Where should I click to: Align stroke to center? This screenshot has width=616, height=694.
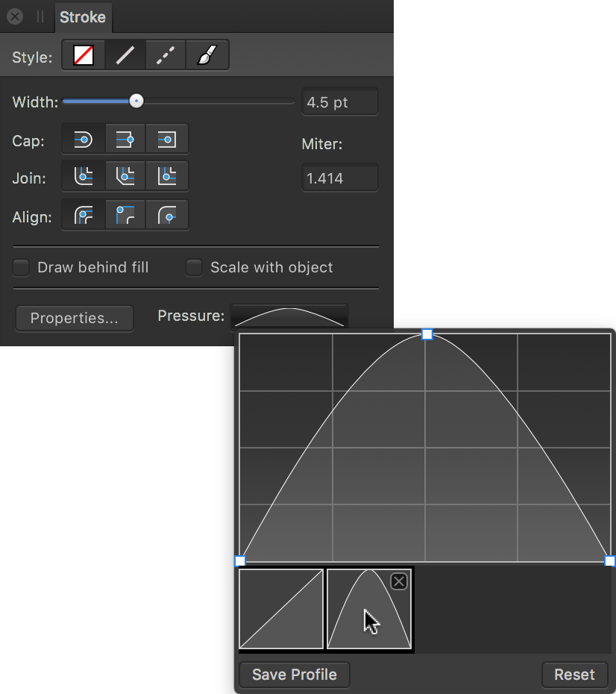point(83,216)
